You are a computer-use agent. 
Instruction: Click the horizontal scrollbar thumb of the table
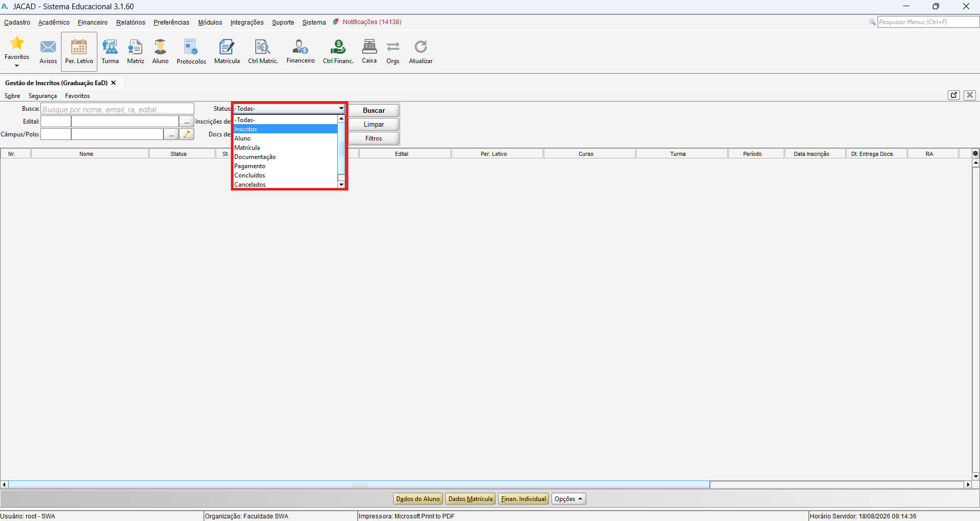(x=359, y=485)
